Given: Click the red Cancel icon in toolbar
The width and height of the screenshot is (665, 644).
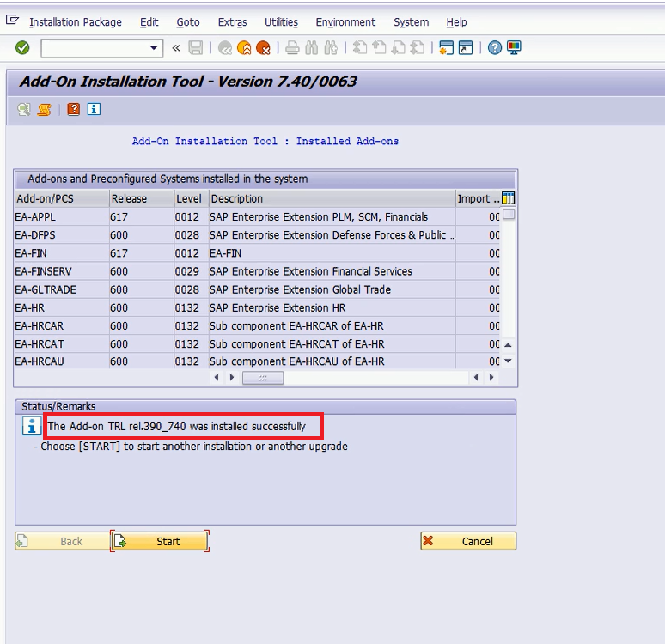Looking at the screenshot, I should pyautogui.click(x=263, y=48).
